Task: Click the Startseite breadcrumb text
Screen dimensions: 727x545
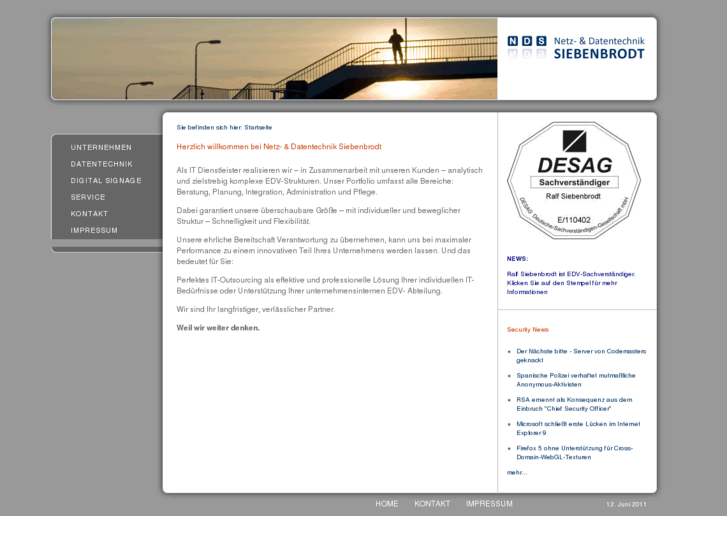Action: (x=258, y=128)
